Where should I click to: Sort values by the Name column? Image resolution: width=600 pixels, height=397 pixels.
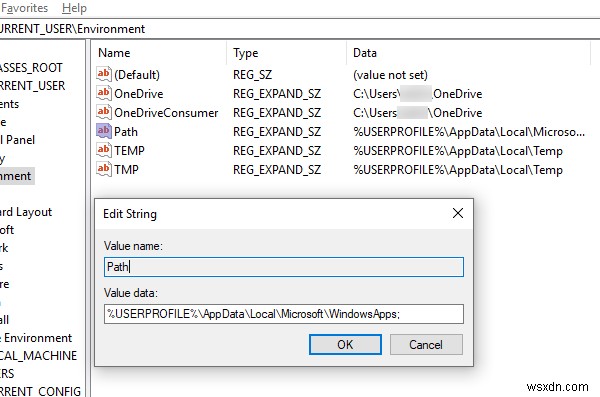[114, 53]
